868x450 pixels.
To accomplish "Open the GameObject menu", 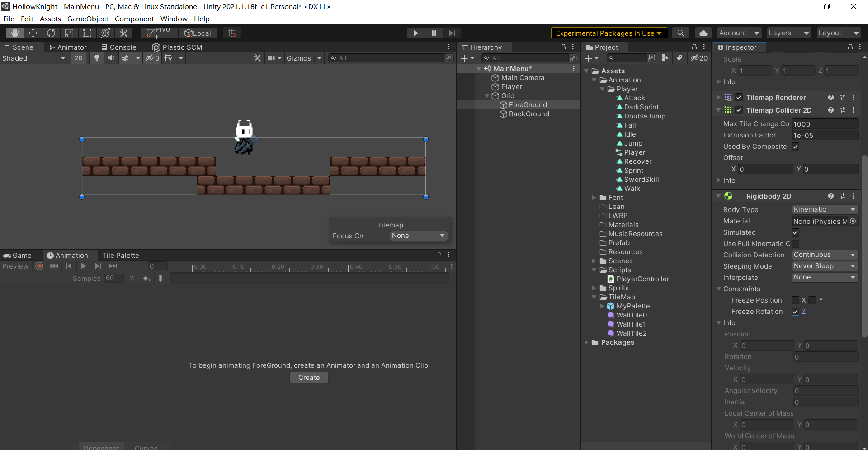I will coord(88,19).
